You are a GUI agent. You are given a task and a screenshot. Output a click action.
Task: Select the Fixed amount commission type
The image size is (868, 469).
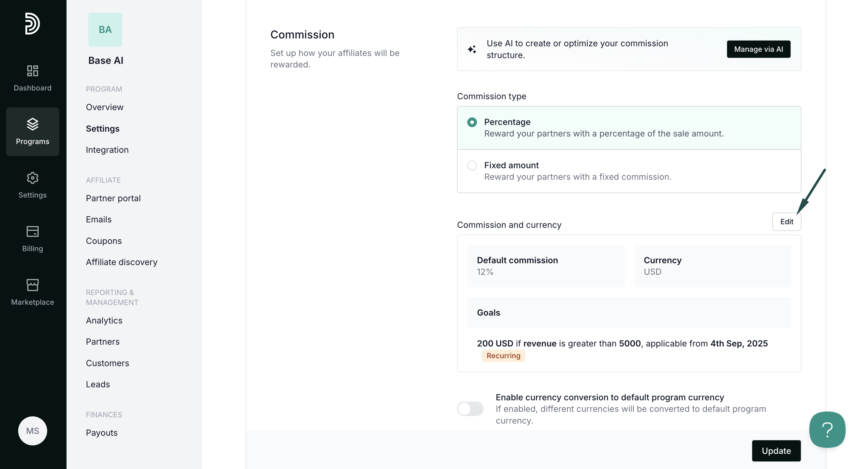click(x=472, y=166)
